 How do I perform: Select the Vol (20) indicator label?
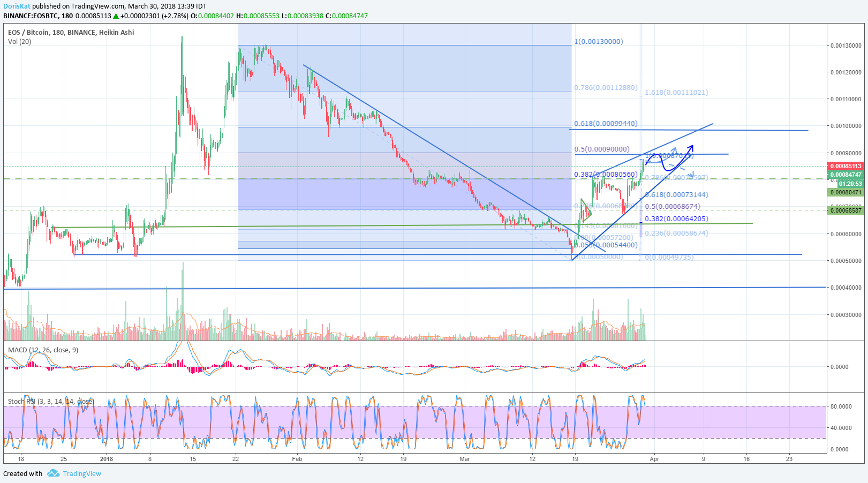point(19,41)
